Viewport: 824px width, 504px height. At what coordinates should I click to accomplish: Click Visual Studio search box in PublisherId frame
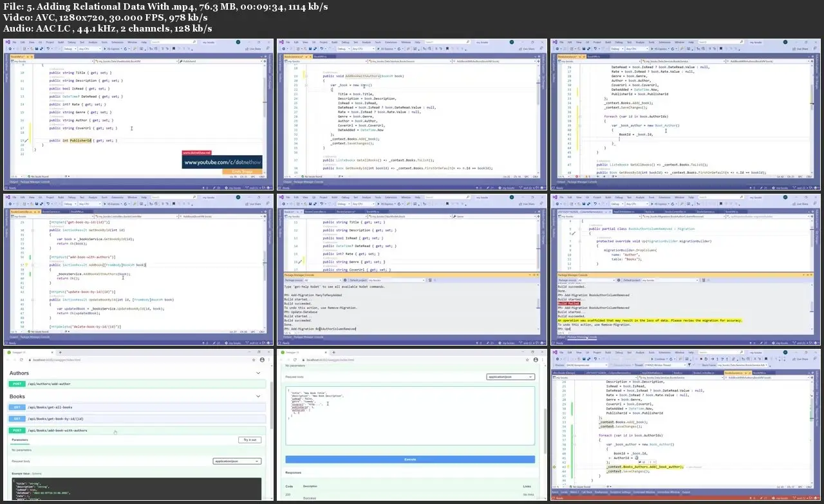coord(175,42)
